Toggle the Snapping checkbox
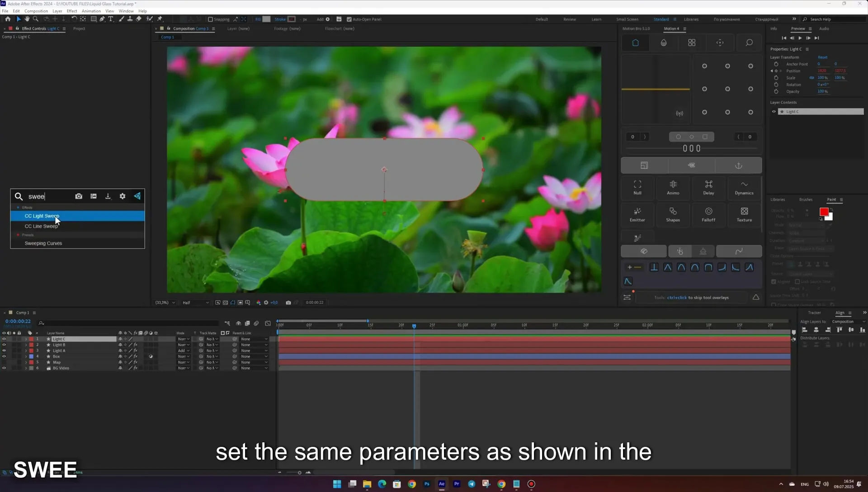This screenshot has width=868, height=492. click(210, 19)
